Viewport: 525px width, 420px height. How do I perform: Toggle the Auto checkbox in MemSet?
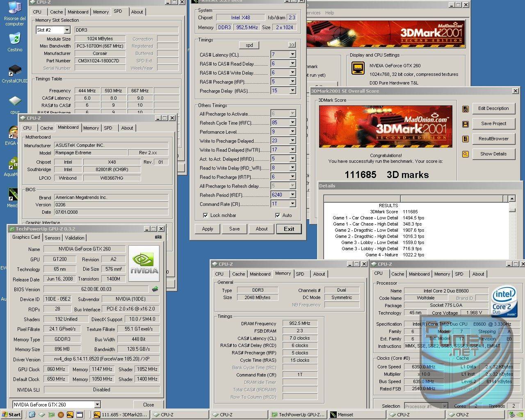pos(278,215)
